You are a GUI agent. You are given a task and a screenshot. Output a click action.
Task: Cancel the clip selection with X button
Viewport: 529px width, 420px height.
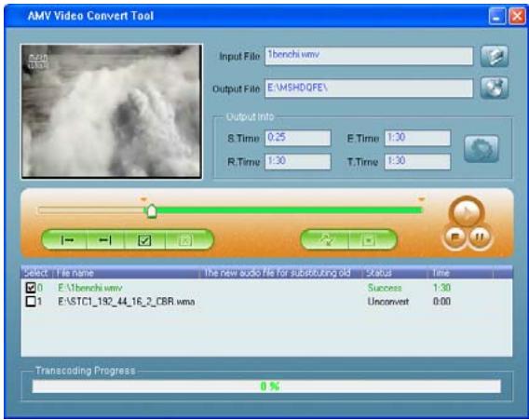click(185, 240)
